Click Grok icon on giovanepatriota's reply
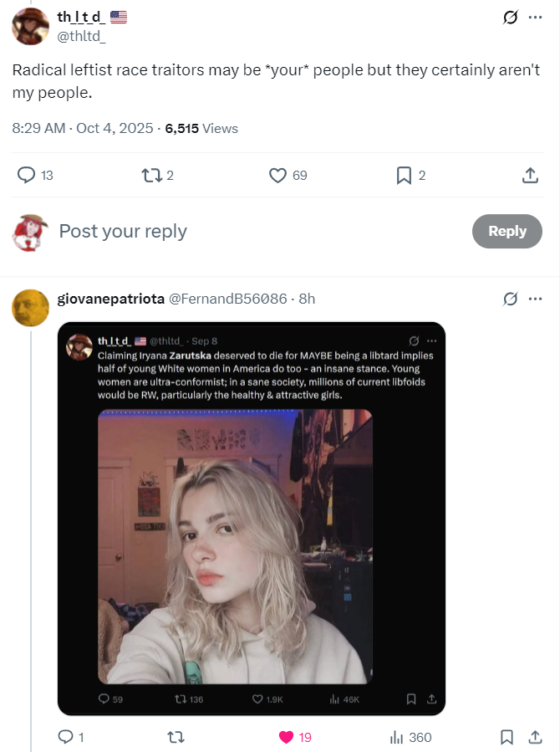The height and width of the screenshot is (752, 560). 509,299
